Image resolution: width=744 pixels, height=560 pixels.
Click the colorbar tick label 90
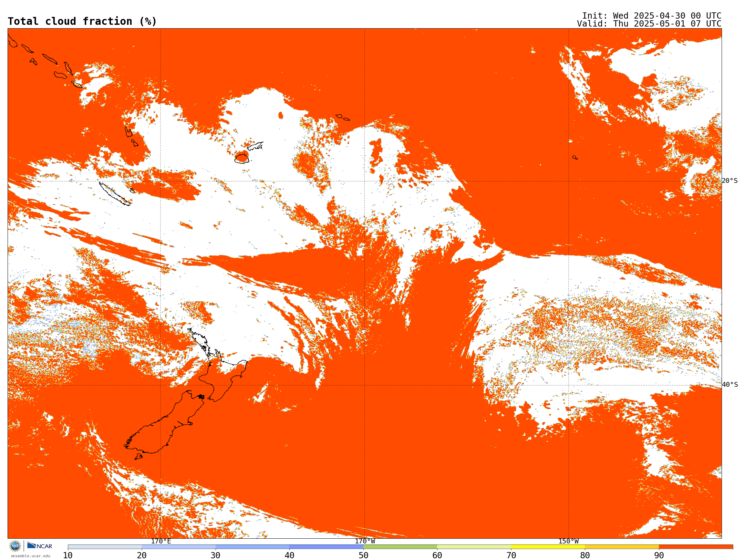[659, 555]
